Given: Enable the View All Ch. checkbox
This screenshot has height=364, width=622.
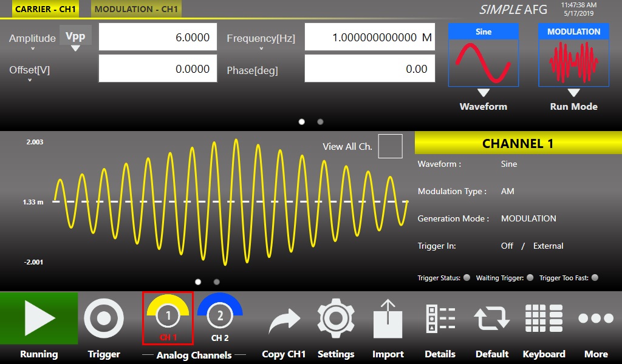Looking at the screenshot, I should (390, 146).
